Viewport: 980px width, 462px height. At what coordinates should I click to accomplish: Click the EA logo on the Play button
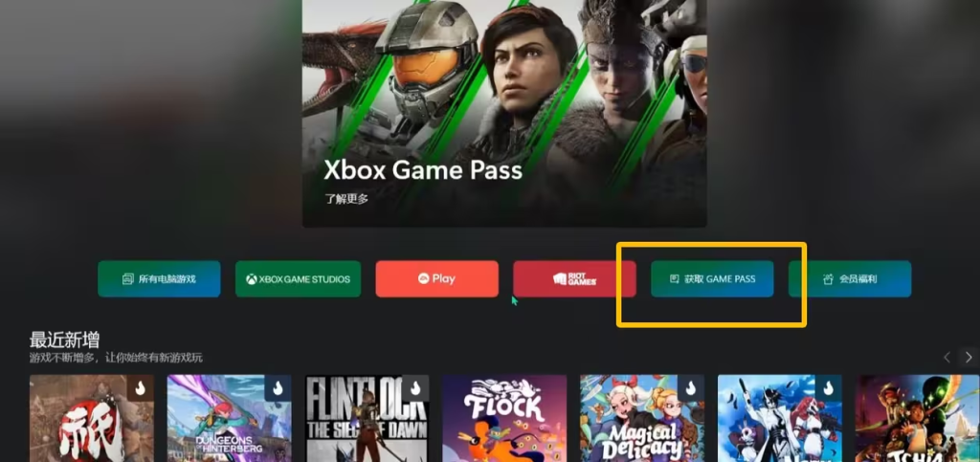tap(423, 279)
